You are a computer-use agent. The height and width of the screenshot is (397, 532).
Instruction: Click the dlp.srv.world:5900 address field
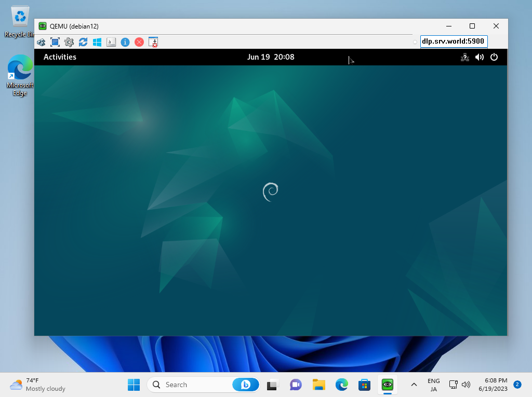point(453,42)
